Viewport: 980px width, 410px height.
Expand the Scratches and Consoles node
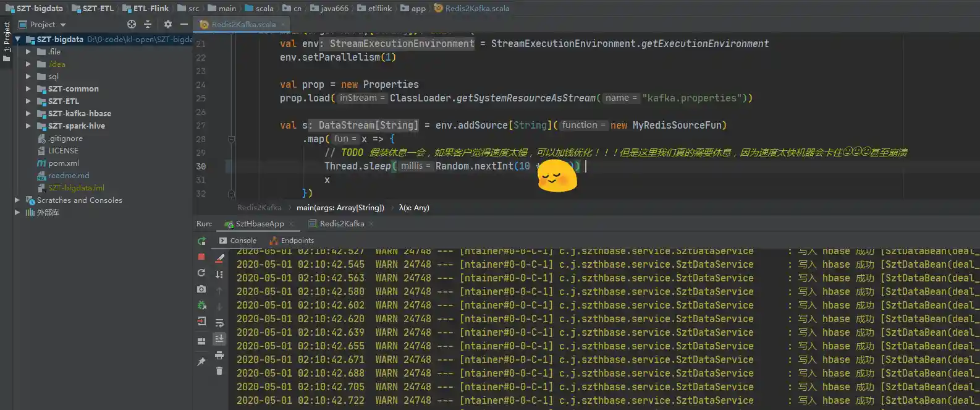(x=17, y=200)
